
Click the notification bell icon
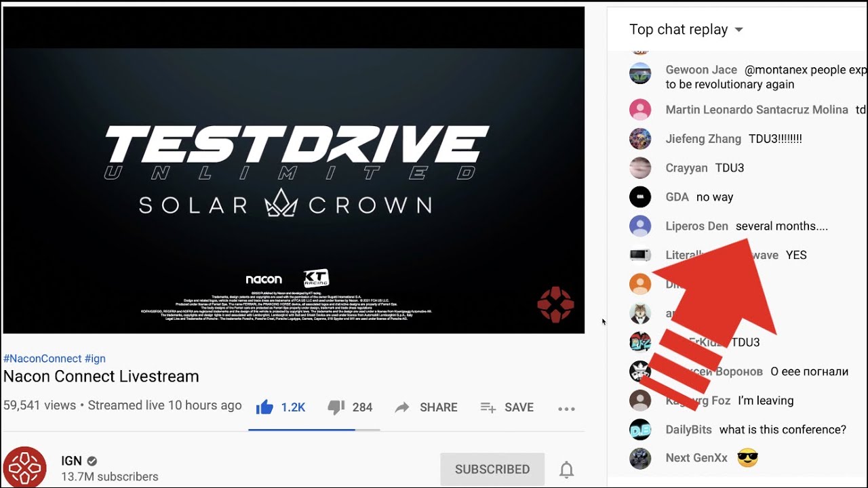567,469
